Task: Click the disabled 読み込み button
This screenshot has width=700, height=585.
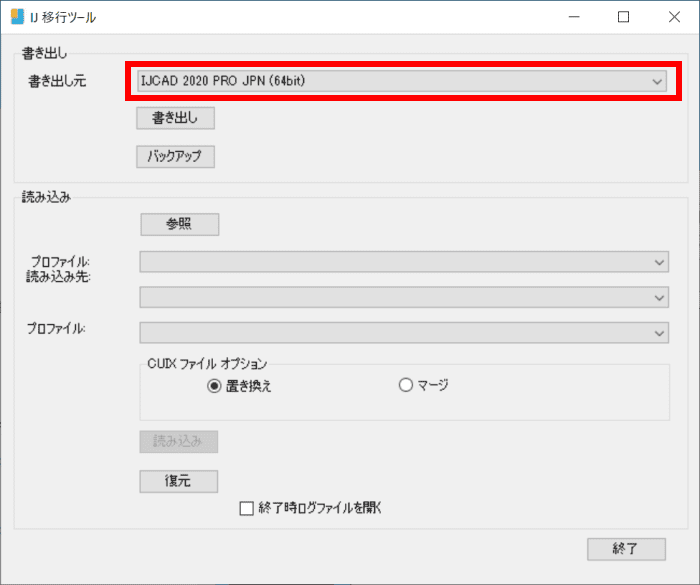Action: (179, 442)
